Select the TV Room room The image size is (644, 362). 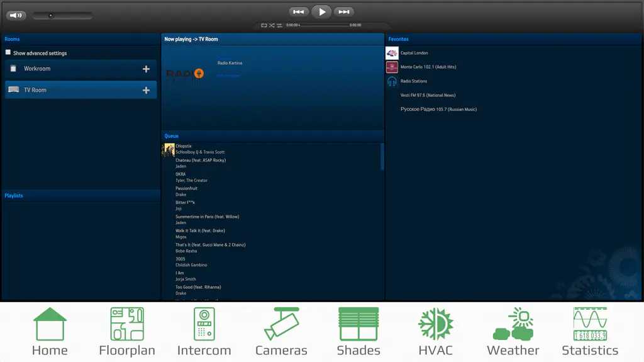[x=81, y=89]
